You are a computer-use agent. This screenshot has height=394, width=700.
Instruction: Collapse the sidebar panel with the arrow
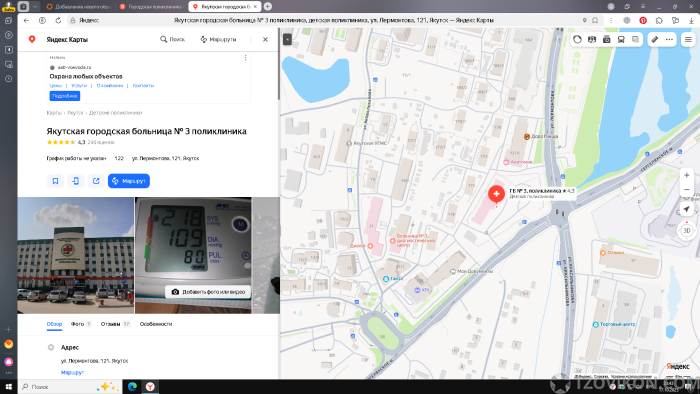point(287,39)
